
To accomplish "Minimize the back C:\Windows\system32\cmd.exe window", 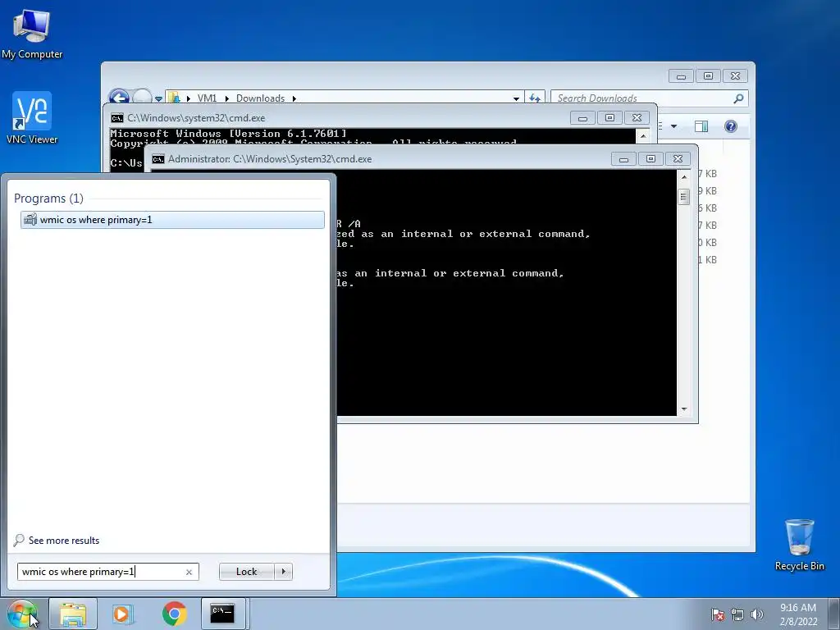I will pos(582,118).
